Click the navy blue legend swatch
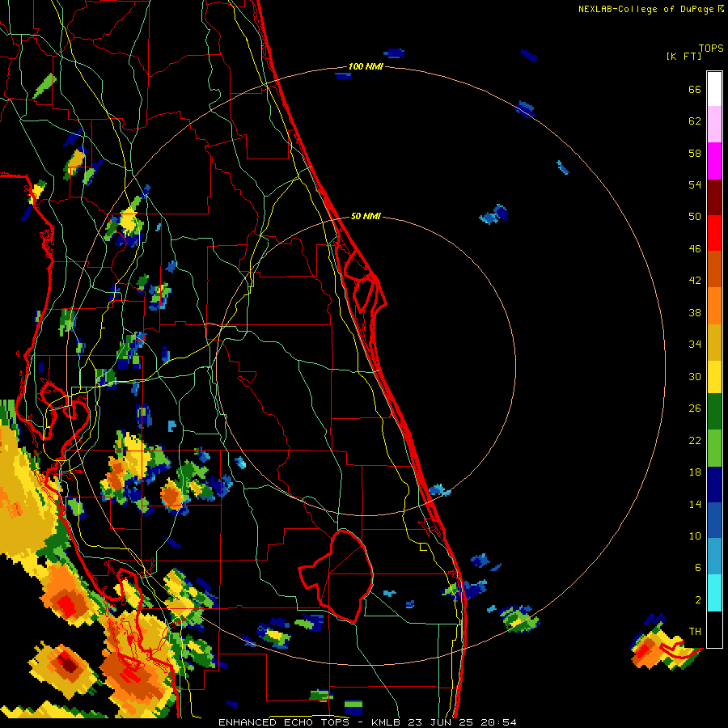Viewport: 728px width, 728px height. (714, 485)
